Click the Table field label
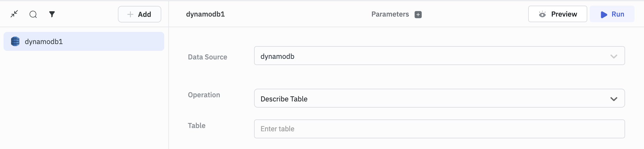Image resolution: width=644 pixels, height=149 pixels. tap(196, 126)
